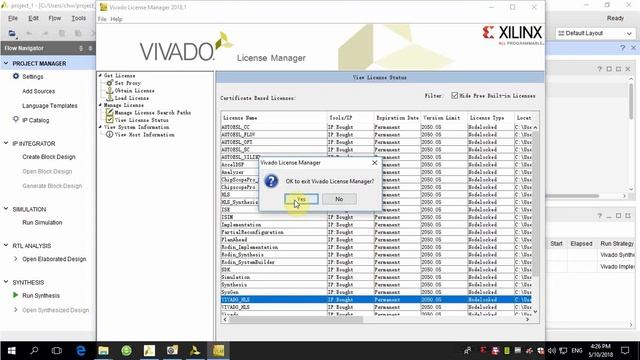
Task: Click the Copy toolbar icon in Vivado
Action: [x=62, y=33]
